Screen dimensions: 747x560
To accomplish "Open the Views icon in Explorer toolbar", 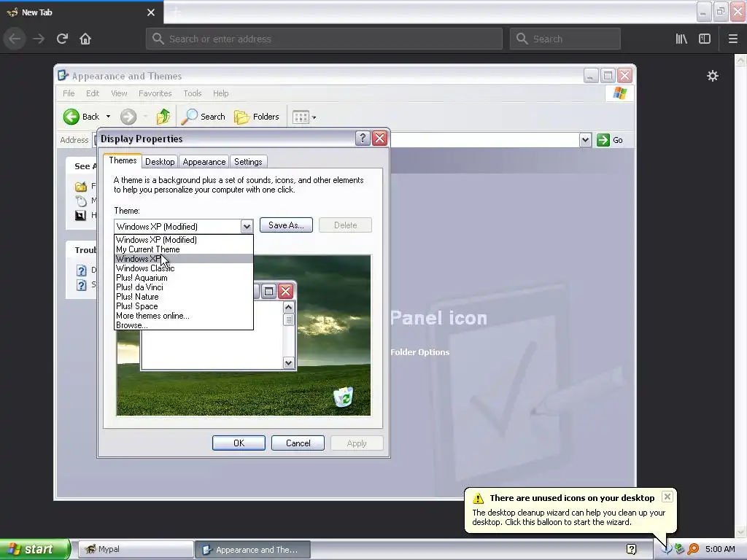I will (301, 117).
